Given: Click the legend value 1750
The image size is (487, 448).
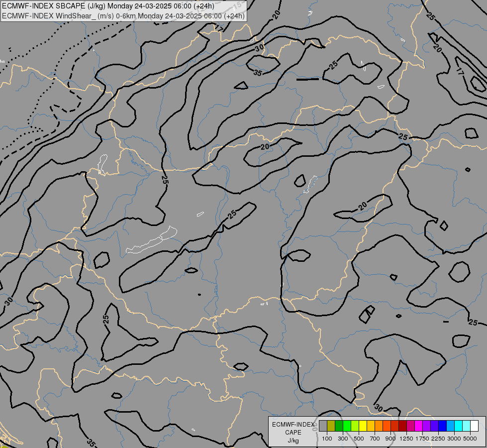Looking at the screenshot, I should (x=422, y=439).
